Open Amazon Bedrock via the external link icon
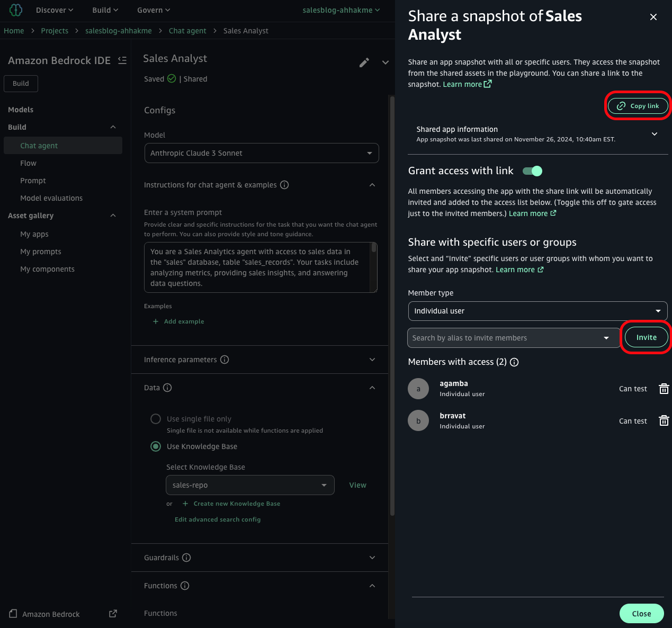Image resolution: width=672 pixels, height=628 pixels. click(x=113, y=613)
